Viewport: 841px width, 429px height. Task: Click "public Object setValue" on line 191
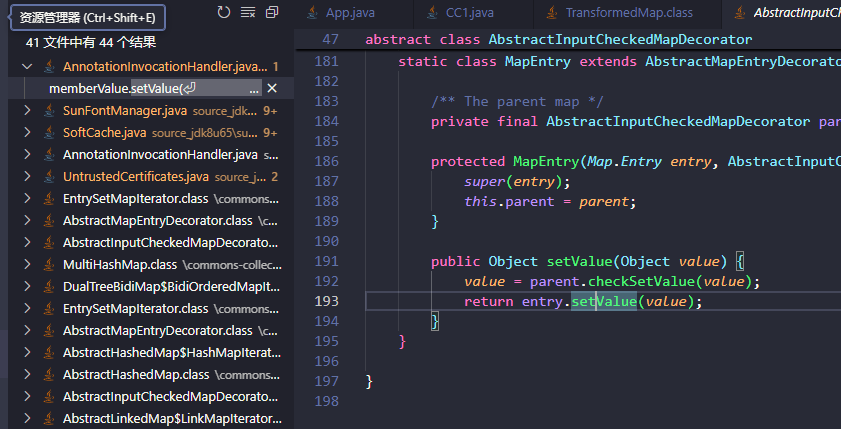coord(521,262)
